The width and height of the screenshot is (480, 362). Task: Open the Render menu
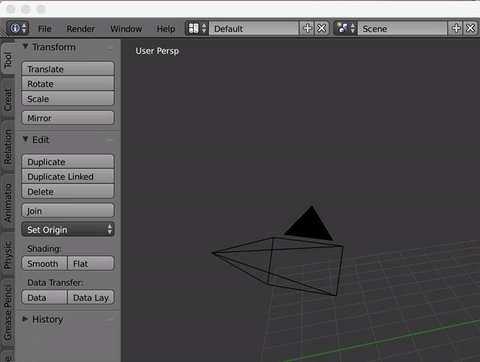click(81, 29)
